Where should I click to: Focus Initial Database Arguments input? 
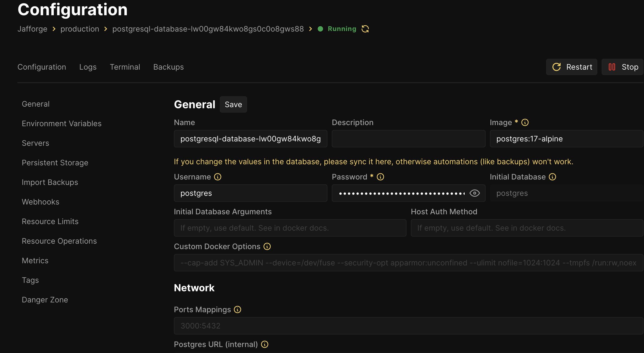click(290, 228)
